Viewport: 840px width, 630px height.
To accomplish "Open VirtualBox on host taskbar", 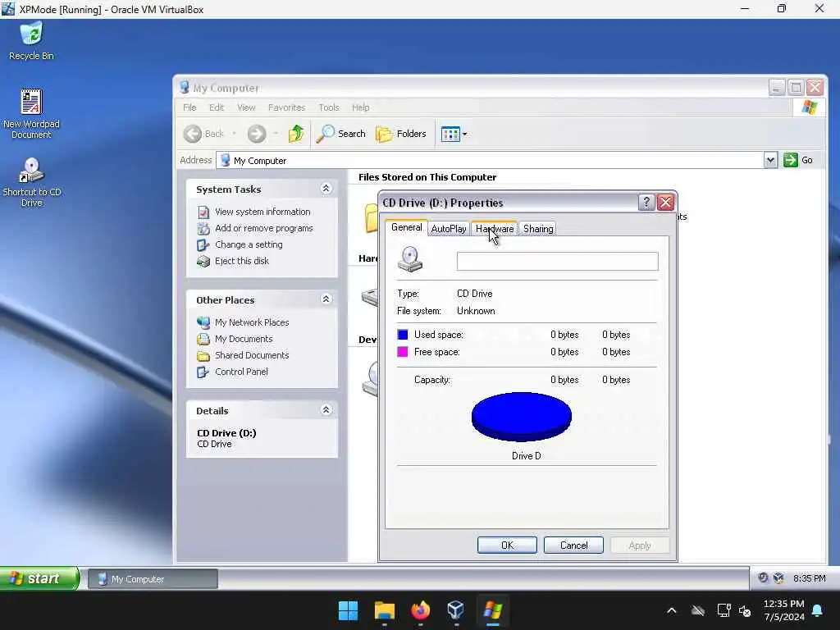I will (x=456, y=610).
